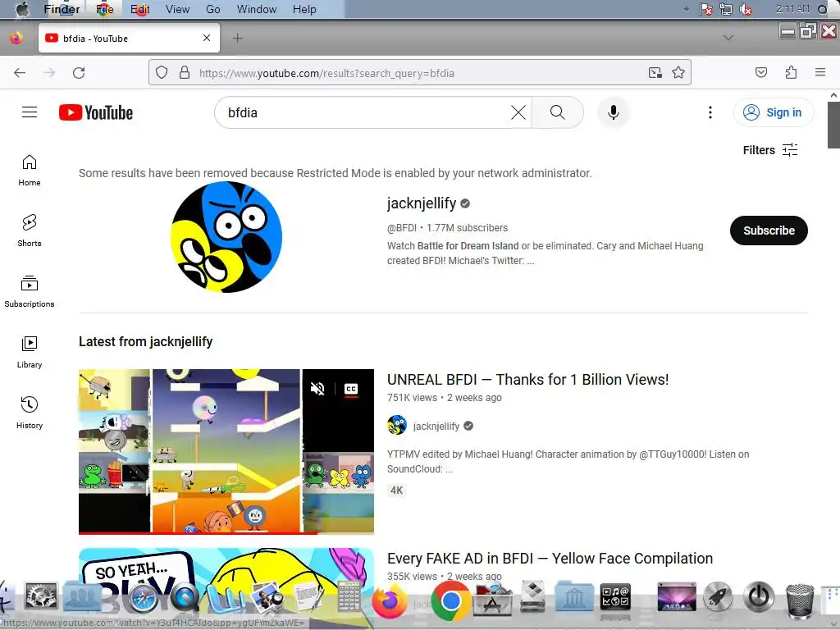Unmute the UNREAL BFDI video preview
The width and height of the screenshot is (840, 630).
pyautogui.click(x=317, y=389)
